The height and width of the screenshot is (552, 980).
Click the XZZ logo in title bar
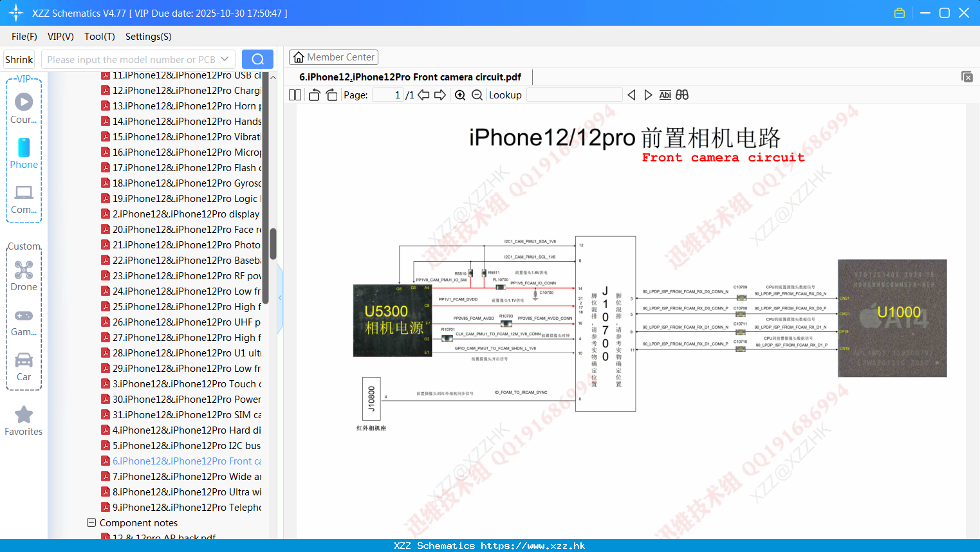tap(16, 13)
